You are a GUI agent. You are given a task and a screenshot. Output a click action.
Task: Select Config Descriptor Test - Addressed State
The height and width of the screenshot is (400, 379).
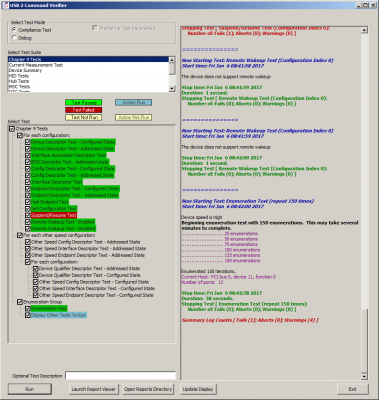click(x=73, y=175)
